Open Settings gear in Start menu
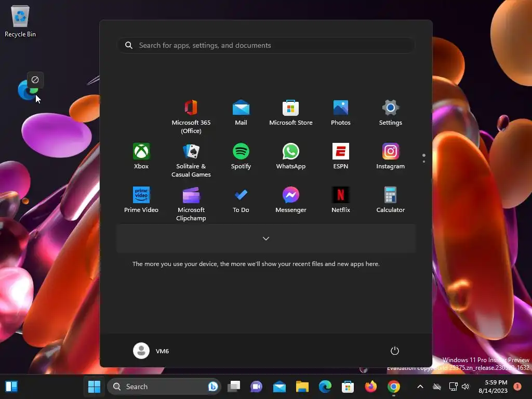 click(391, 112)
